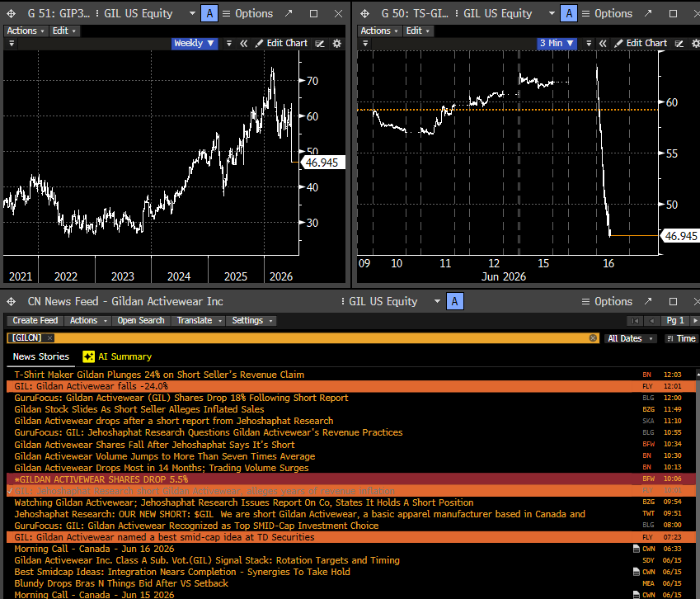Click collapse arrow icon left of weekly chart toolbar
This screenshot has height=599, width=700.
pyautogui.click(x=12, y=44)
